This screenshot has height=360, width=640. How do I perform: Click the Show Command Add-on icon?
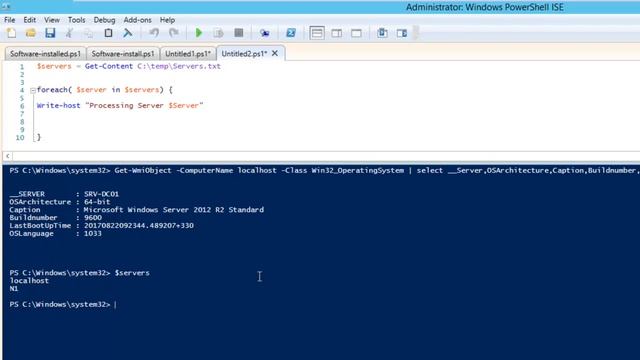tap(402, 33)
